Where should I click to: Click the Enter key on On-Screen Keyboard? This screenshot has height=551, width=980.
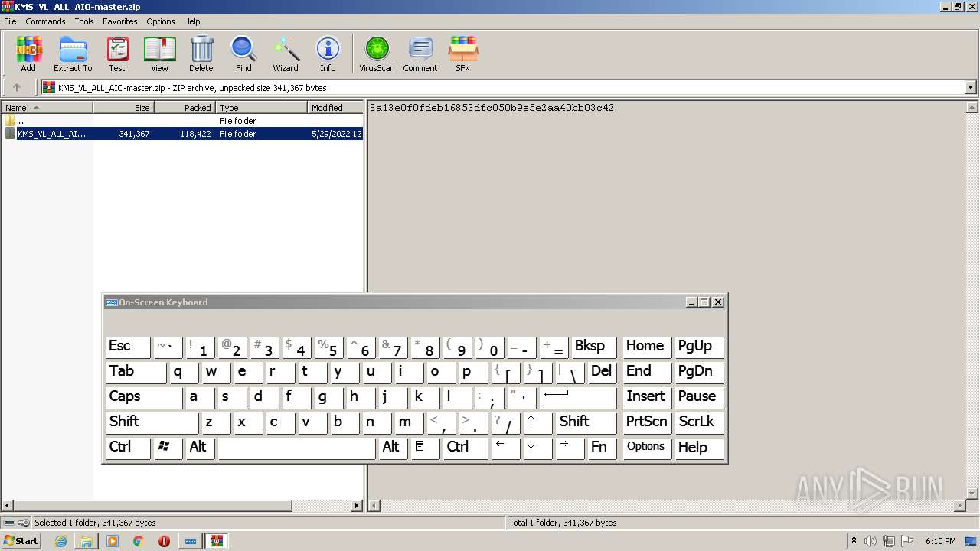(x=578, y=397)
